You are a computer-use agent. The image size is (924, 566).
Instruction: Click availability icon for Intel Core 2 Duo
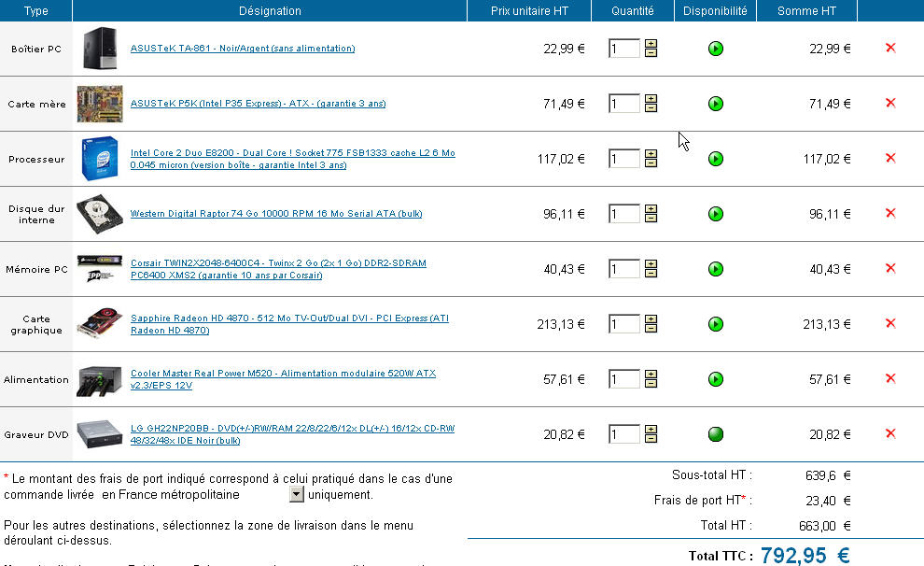pos(715,159)
